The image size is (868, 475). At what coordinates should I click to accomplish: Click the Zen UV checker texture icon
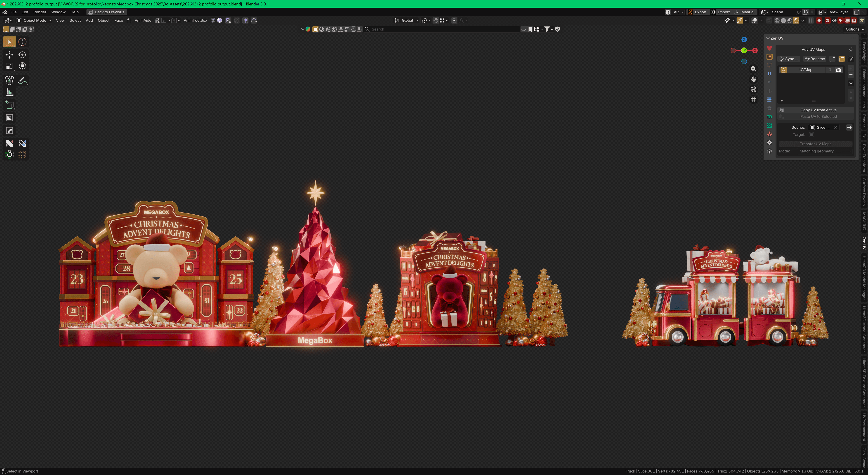769,125
